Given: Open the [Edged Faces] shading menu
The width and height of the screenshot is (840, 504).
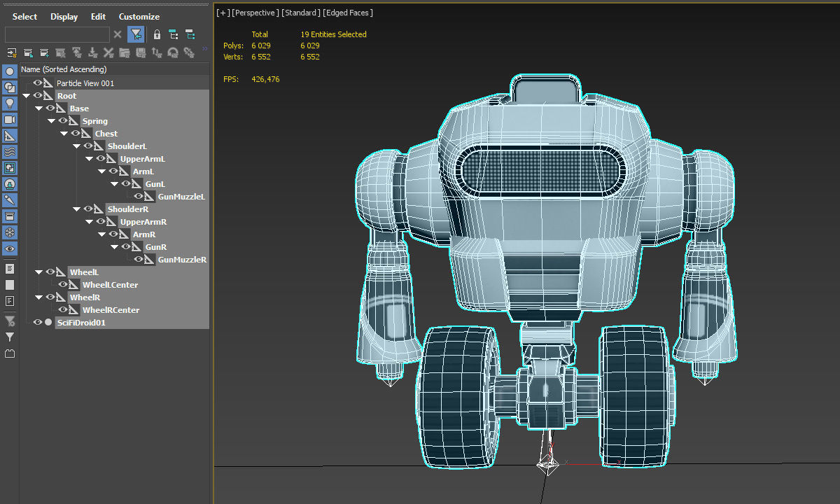Looking at the screenshot, I should [x=348, y=13].
